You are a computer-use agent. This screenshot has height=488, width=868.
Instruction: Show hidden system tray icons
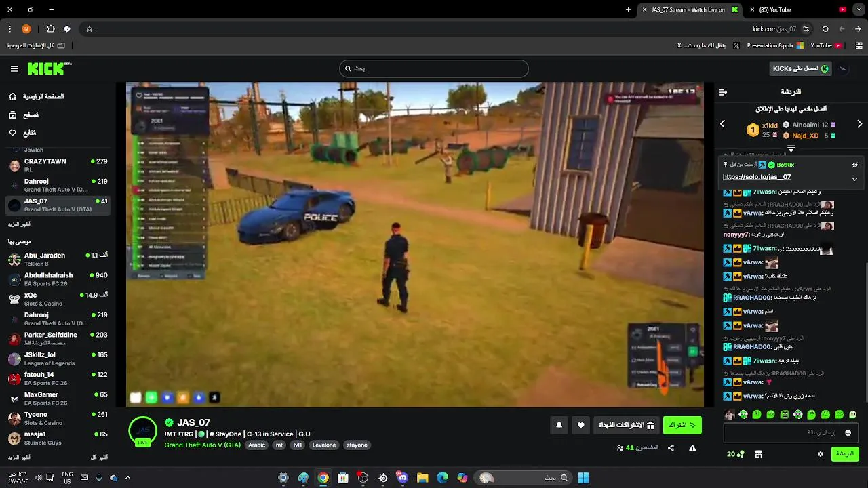(127, 478)
